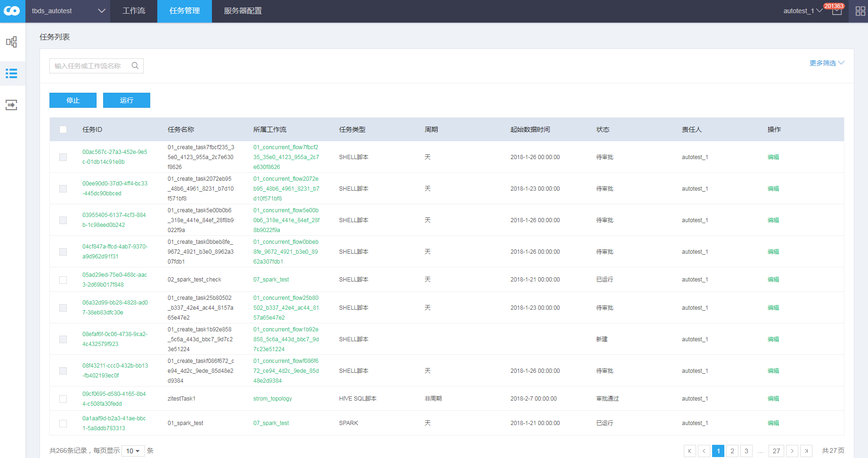868x458 pixels.
Task: Click the 新建 status cell
Action: click(602, 339)
